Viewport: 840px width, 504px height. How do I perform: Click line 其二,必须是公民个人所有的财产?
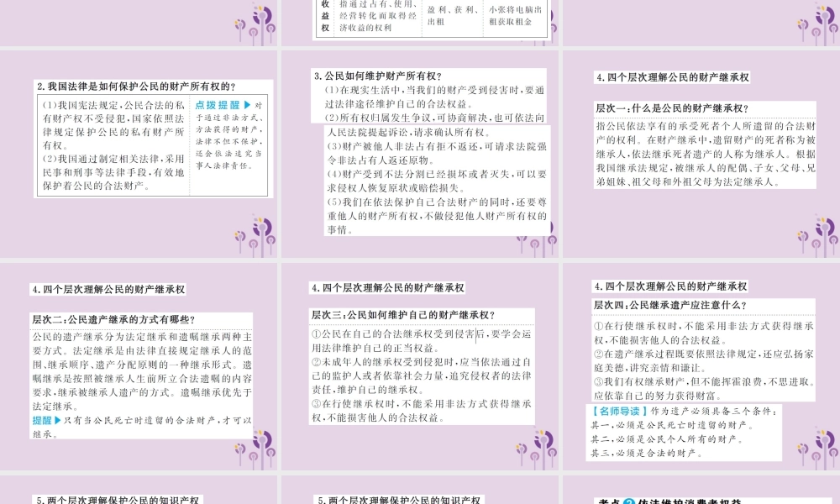666,438
